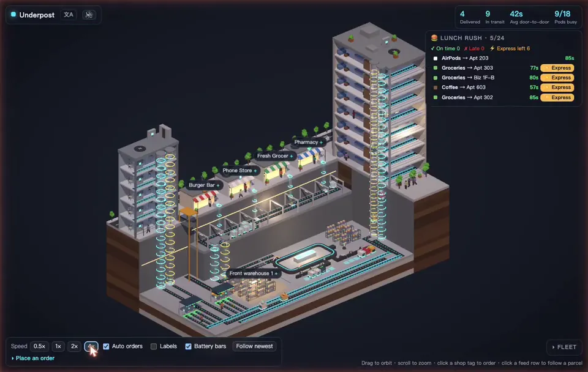Click Express badge on Coffee row
Viewport: 588px width, 372px height.
coord(557,87)
